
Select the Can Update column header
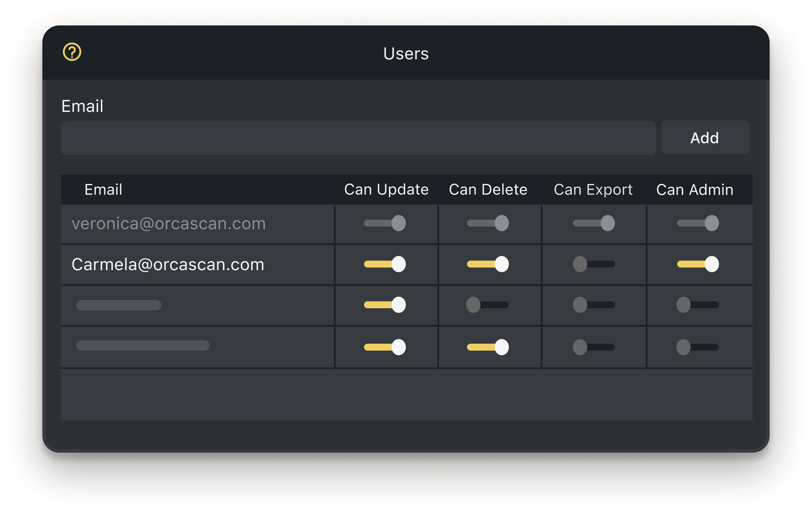(386, 189)
